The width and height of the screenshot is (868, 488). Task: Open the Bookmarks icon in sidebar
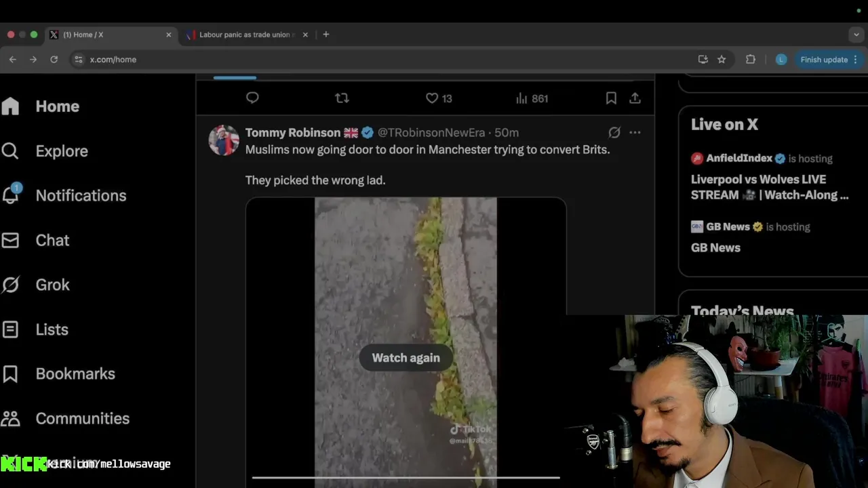[x=10, y=373]
